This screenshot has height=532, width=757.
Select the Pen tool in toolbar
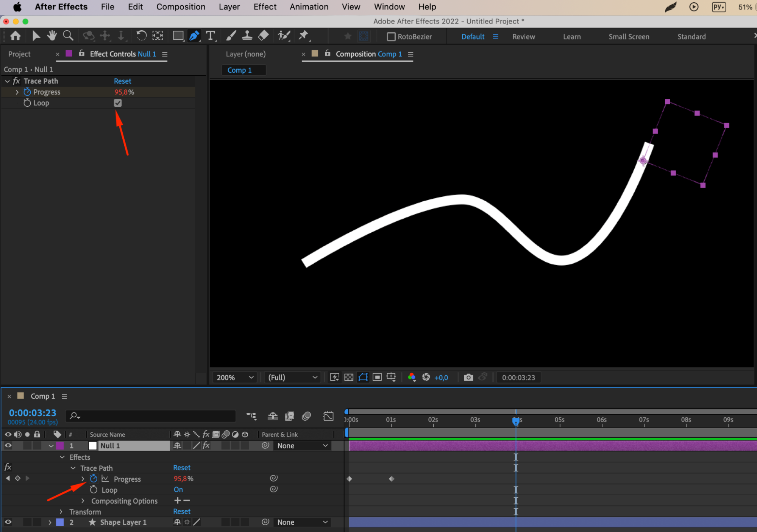coord(194,36)
